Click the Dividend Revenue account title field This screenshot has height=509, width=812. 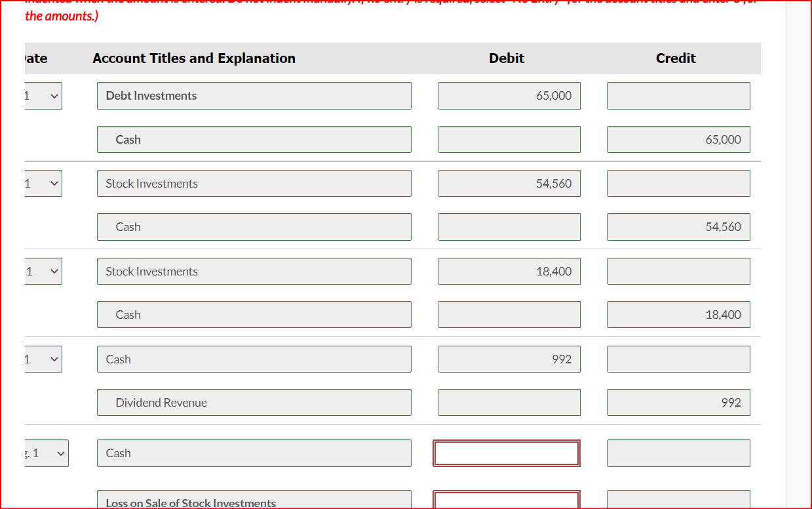(x=254, y=402)
